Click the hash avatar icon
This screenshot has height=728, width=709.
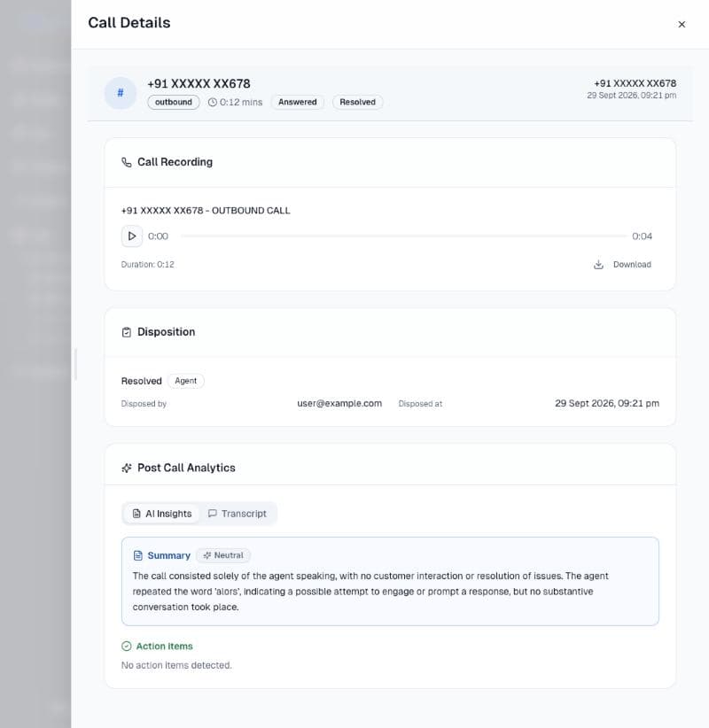tap(121, 93)
